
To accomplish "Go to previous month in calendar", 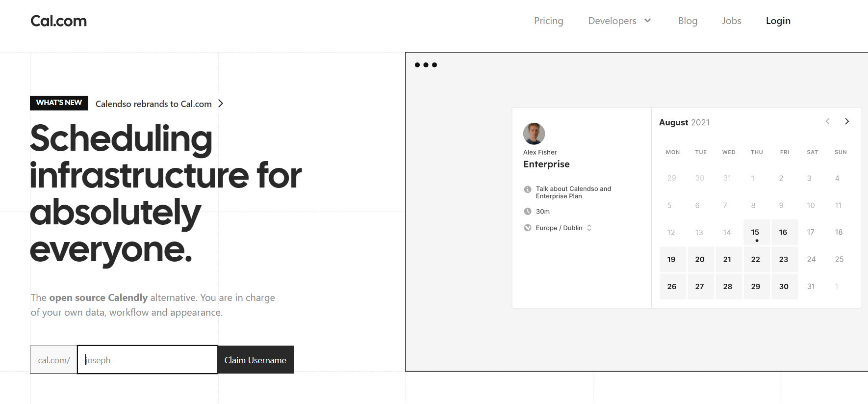I will click(x=827, y=121).
